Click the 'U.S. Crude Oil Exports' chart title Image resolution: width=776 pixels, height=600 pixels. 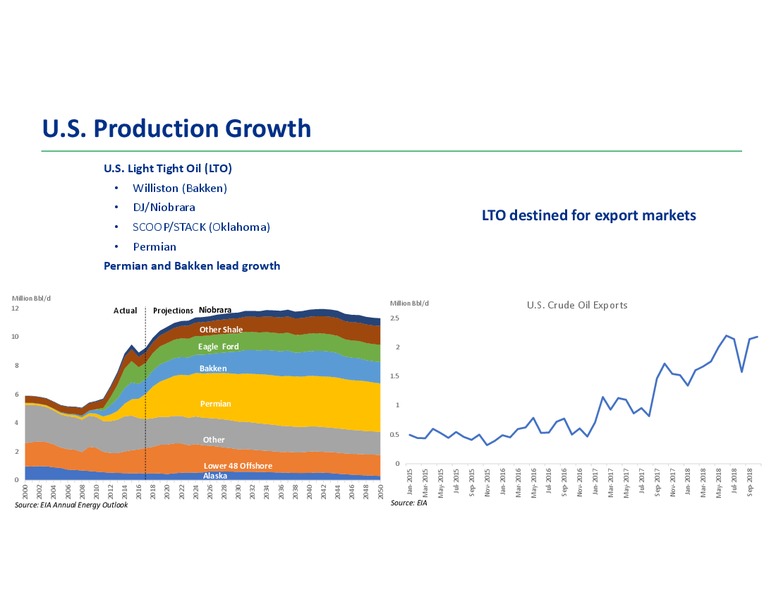(577, 305)
